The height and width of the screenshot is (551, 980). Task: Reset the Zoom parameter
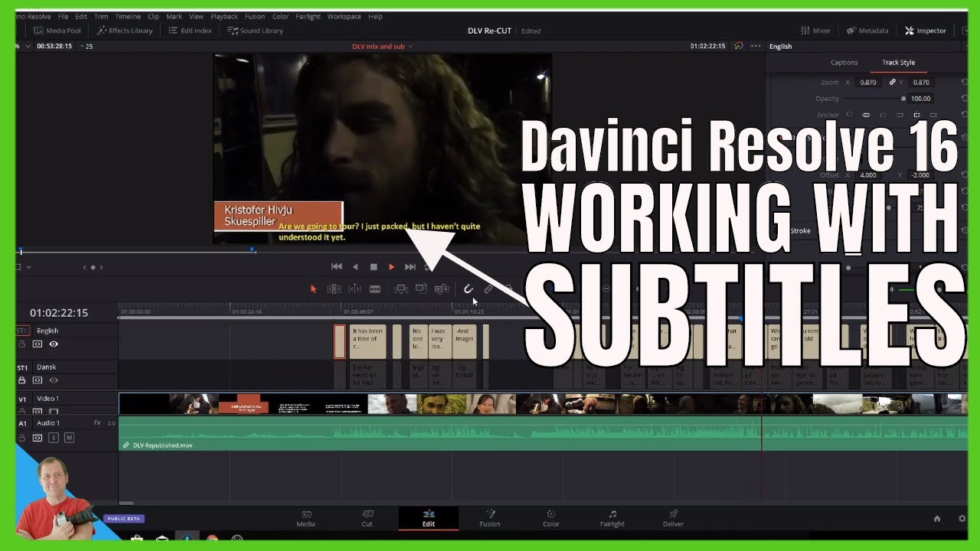pos(964,82)
